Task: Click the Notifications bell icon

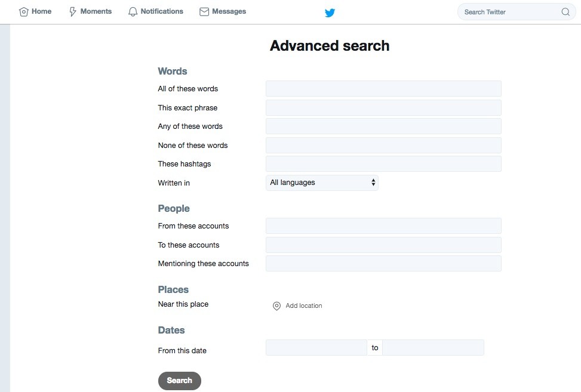Action: tap(132, 11)
